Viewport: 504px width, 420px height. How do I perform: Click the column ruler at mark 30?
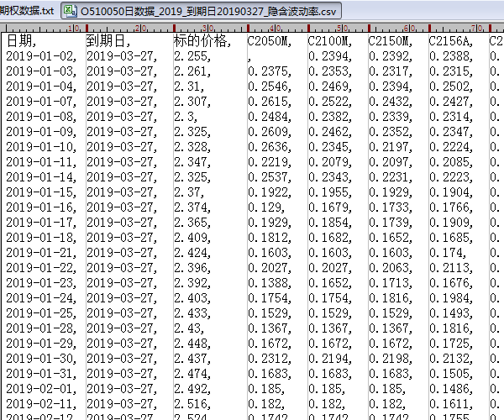coord(208,28)
